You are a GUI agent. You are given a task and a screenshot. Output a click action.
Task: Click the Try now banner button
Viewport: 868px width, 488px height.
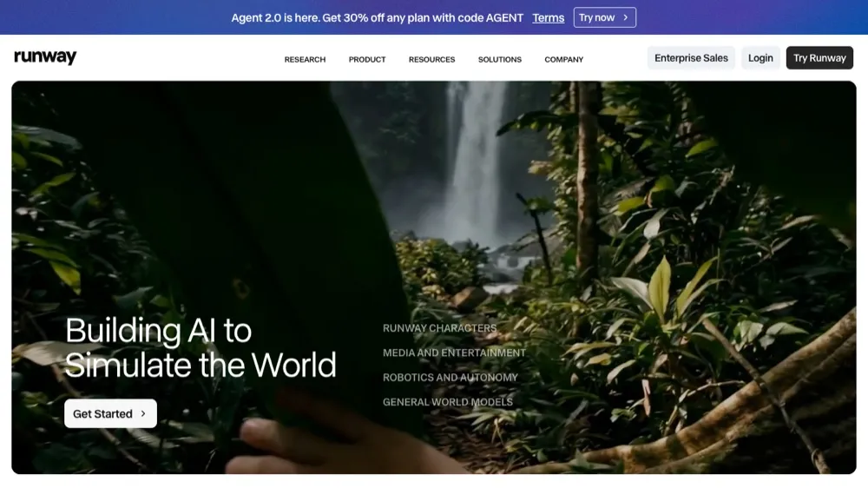[x=604, y=17]
